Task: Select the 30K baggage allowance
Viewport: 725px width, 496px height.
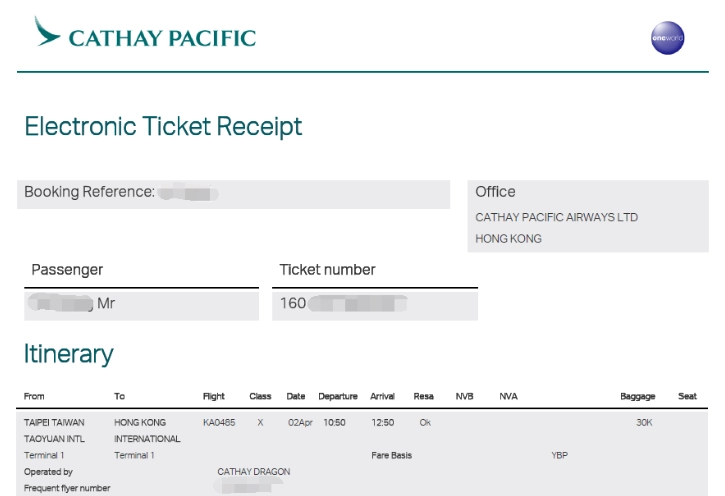Action: (644, 423)
